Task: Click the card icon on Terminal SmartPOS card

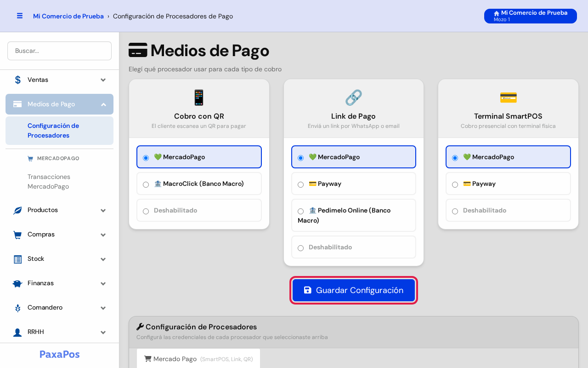Action: (509, 98)
